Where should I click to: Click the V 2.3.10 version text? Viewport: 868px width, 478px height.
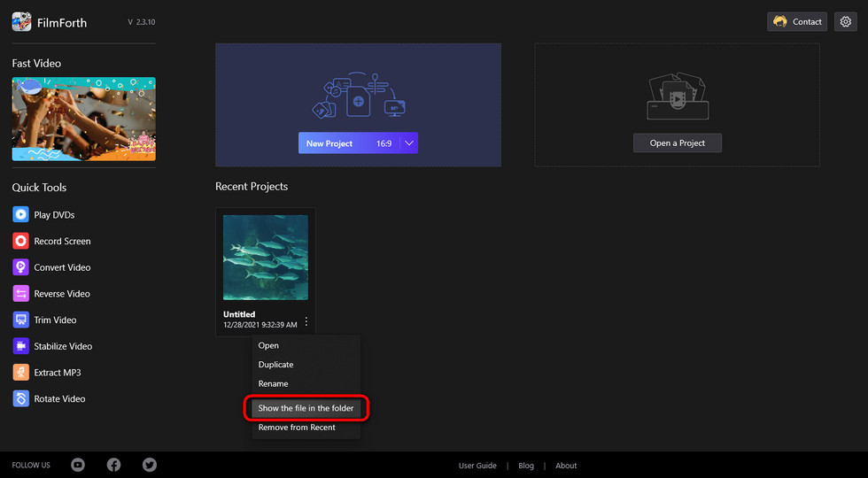click(141, 22)
